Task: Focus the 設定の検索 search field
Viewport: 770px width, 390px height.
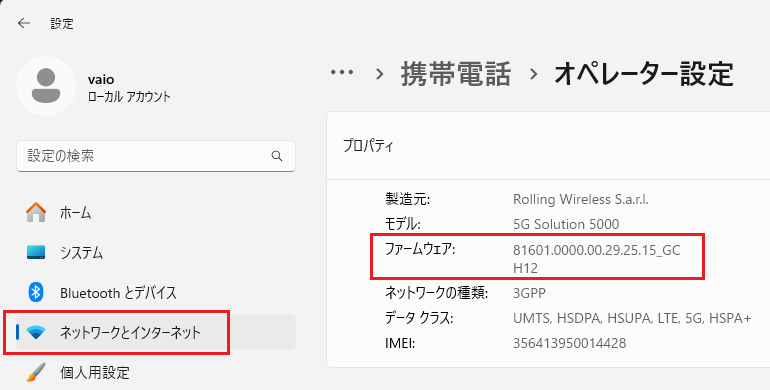Action: point(156,156)
